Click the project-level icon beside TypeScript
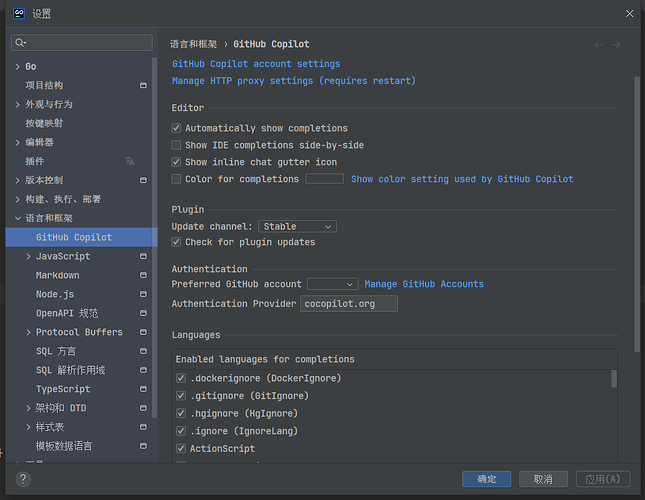 click(143, 389)
